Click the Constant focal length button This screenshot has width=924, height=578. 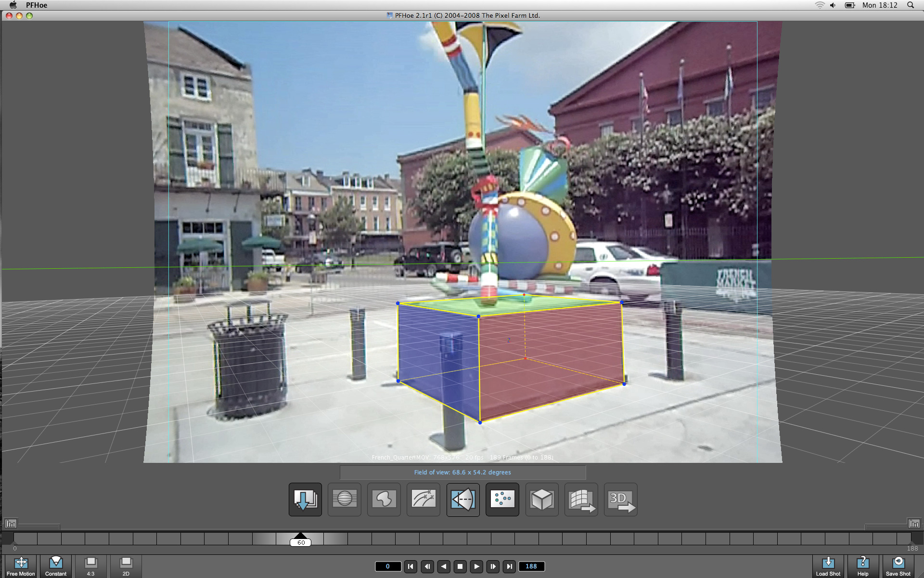click(56, 566)
